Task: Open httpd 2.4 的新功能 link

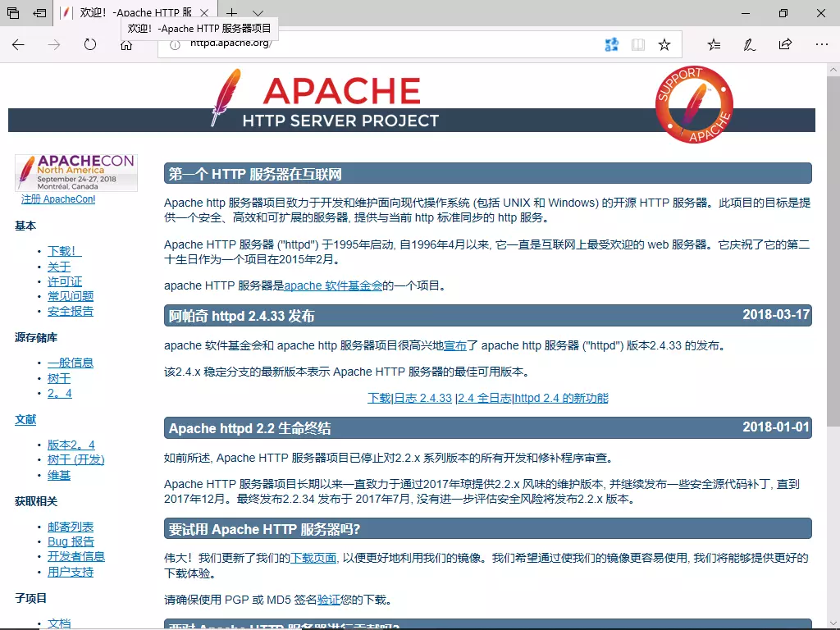Action: click(561, 398)
